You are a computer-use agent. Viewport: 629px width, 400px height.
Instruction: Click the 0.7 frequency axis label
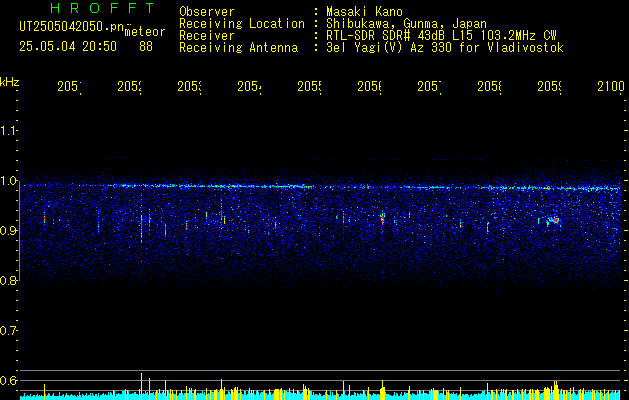(x=8, y=330)
